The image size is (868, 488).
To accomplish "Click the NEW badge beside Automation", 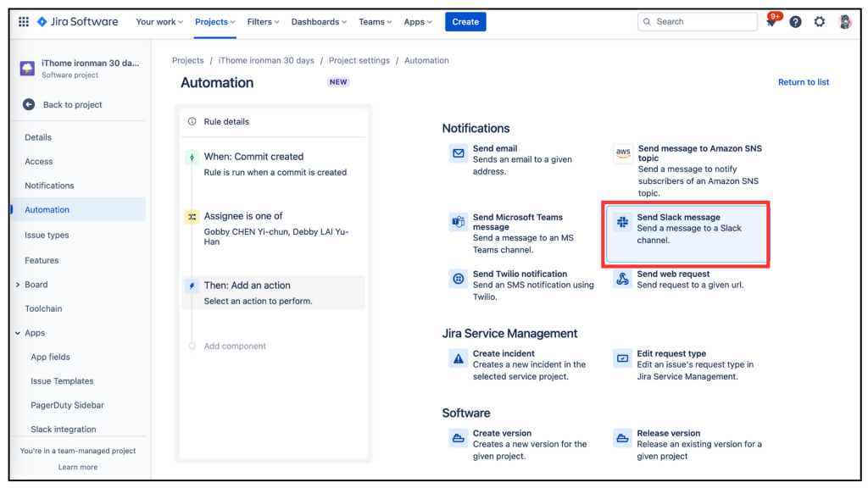I will point(338,82).
